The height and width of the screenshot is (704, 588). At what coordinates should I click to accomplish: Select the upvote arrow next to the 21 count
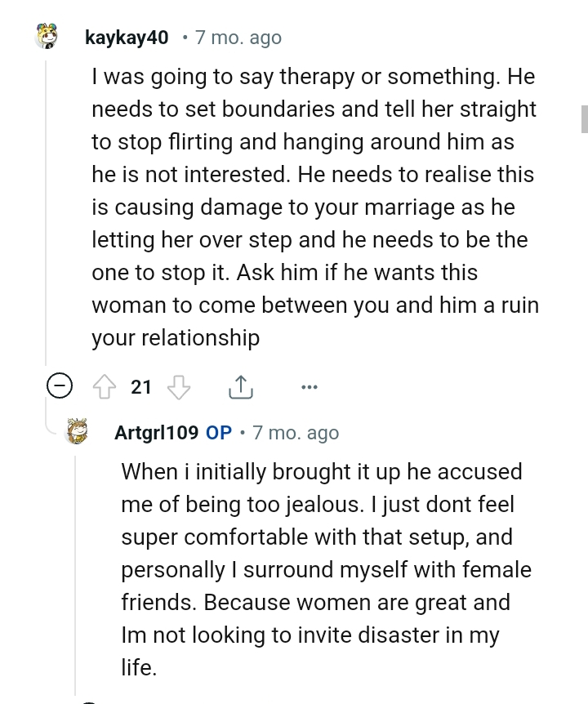105,386
